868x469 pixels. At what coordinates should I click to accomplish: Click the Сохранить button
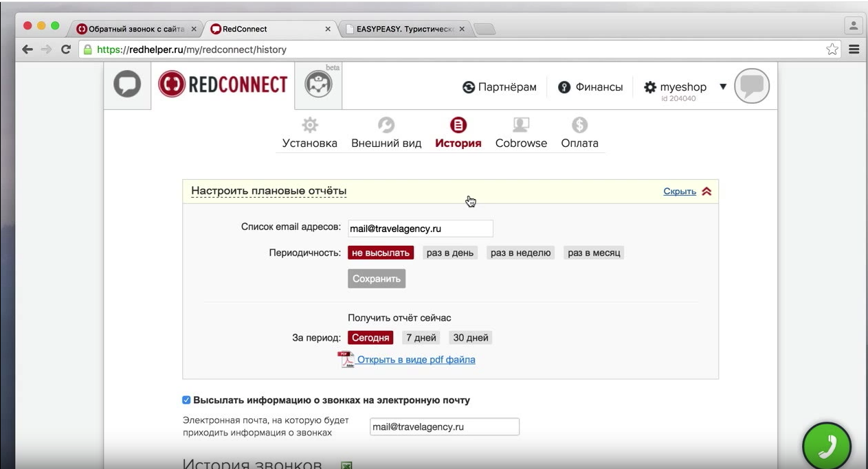point(377,279)
